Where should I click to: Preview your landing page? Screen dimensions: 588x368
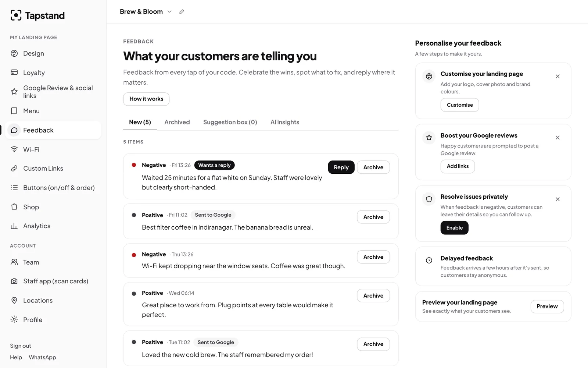pos(547,307)
